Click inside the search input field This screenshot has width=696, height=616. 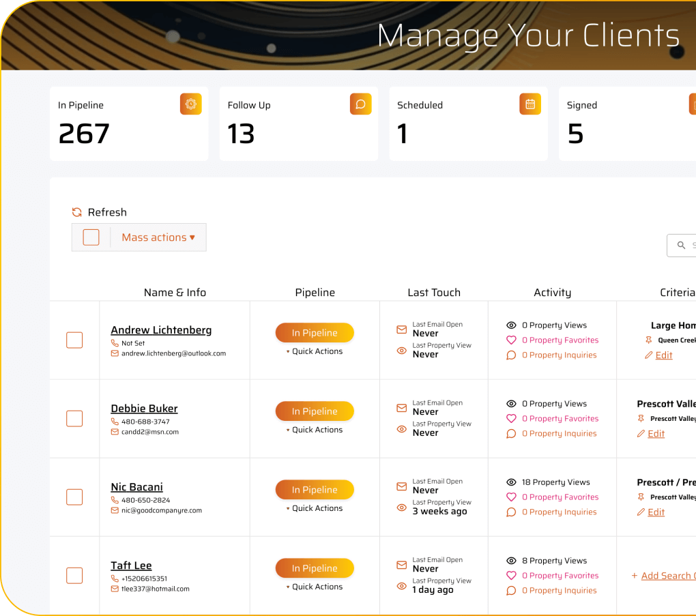pyautogui.click(x=691, y=245)
